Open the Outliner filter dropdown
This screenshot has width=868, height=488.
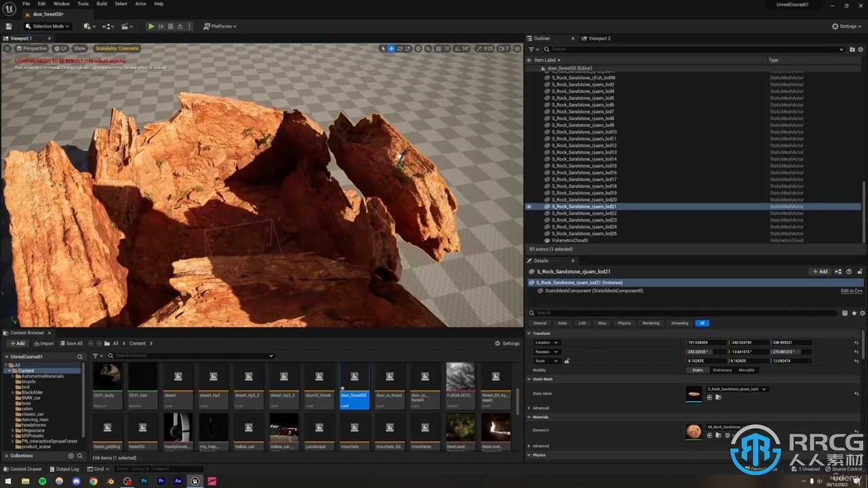[x=534, y=49]
